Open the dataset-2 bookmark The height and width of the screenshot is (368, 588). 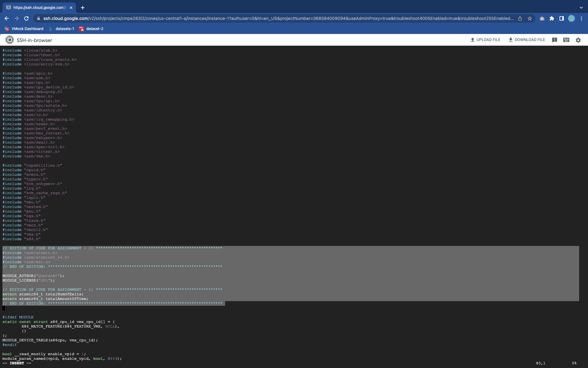91,29
